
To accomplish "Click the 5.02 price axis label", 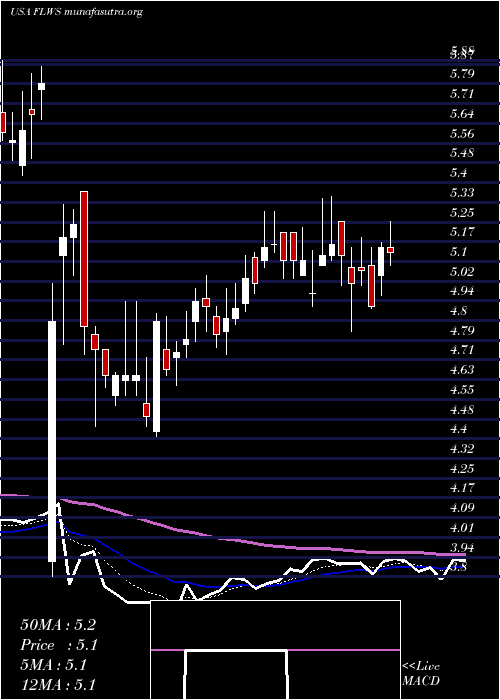I will tap(462, 271).
